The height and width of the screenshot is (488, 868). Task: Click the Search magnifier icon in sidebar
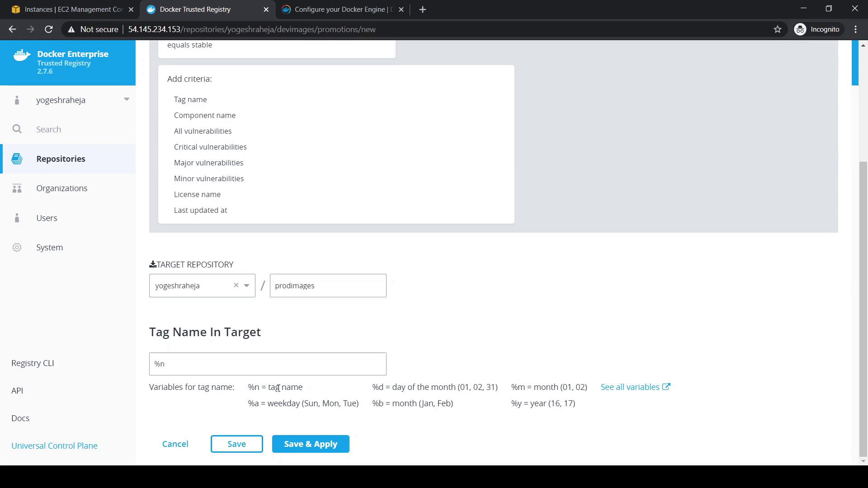(x=17, y=129)
